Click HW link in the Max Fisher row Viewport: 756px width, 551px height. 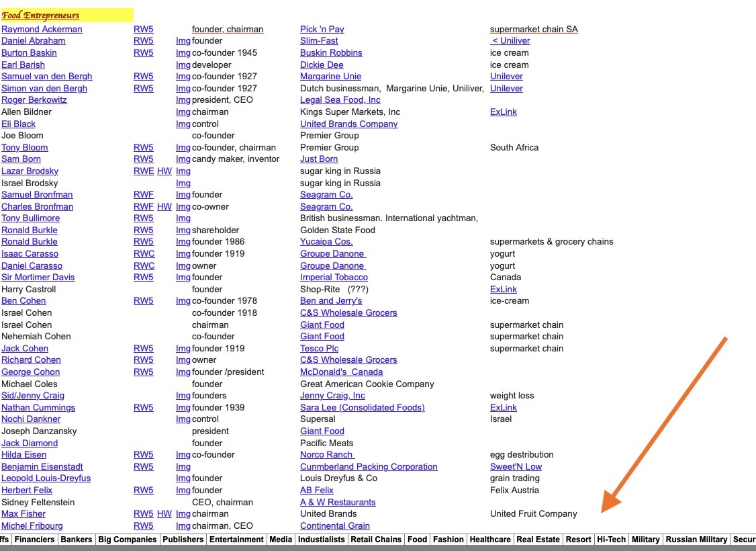[164, 514]
